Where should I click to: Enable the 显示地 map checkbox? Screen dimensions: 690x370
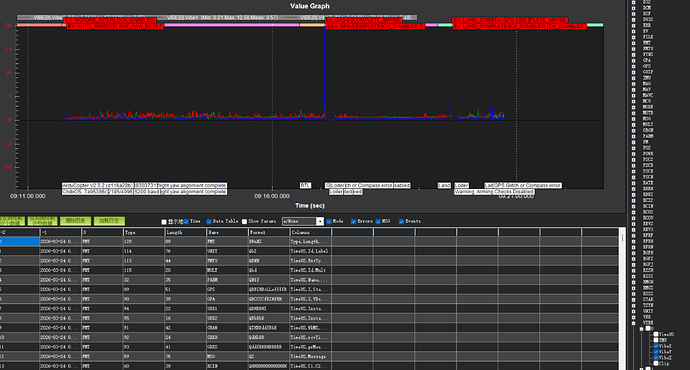pos(164,222)
